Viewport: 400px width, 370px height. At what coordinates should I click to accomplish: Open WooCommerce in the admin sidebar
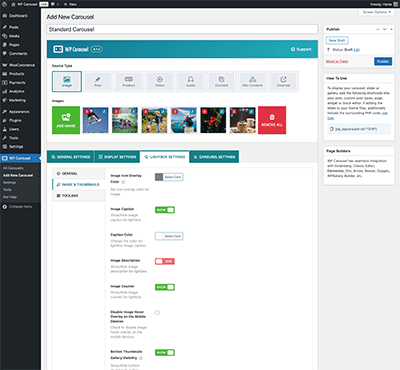(x=22, y=65)
